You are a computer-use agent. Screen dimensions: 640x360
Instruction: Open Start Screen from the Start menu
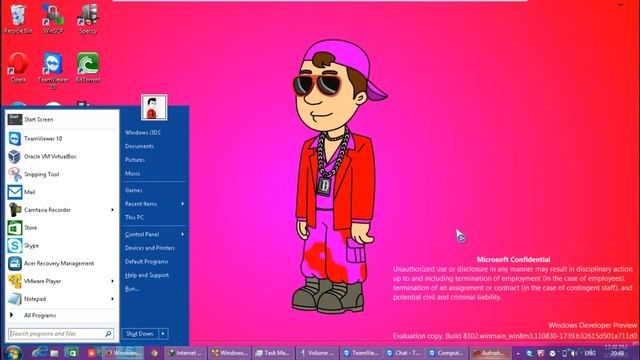pos(62,120)
